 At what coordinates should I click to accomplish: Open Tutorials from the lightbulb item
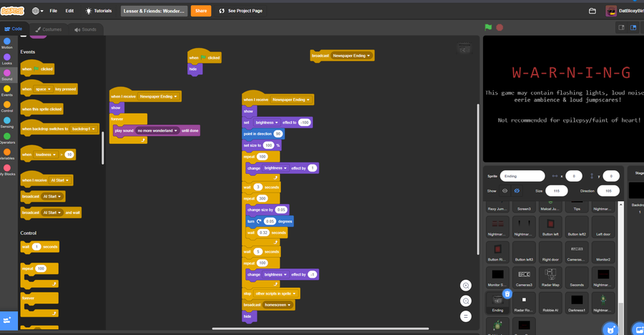(x=99, y=11)
